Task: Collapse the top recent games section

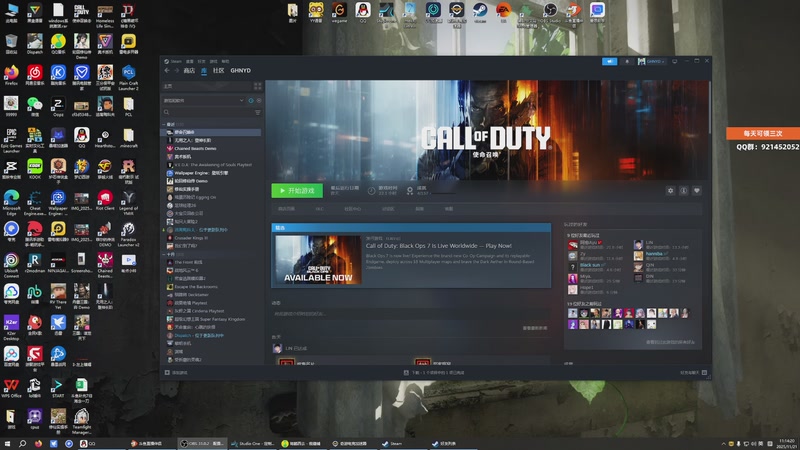Action: tap(164, 124)
